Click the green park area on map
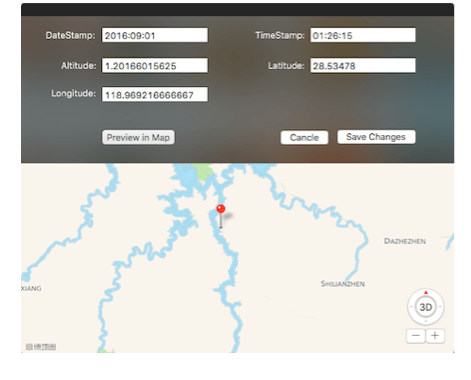Viewport: 471px width, 380px height. pos(204,171)
